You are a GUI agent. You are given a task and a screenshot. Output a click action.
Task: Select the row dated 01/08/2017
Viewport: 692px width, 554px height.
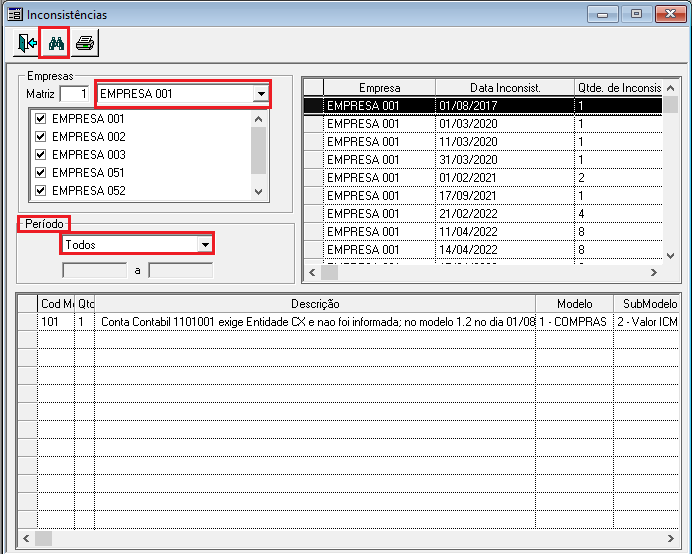[x=483, y=106]
